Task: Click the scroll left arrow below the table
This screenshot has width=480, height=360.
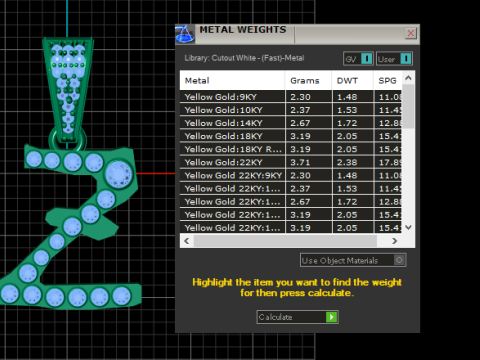Action: click(186, 241)
